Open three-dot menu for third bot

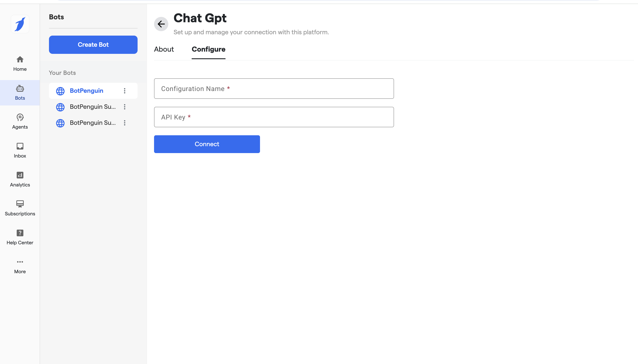[124, 123]
